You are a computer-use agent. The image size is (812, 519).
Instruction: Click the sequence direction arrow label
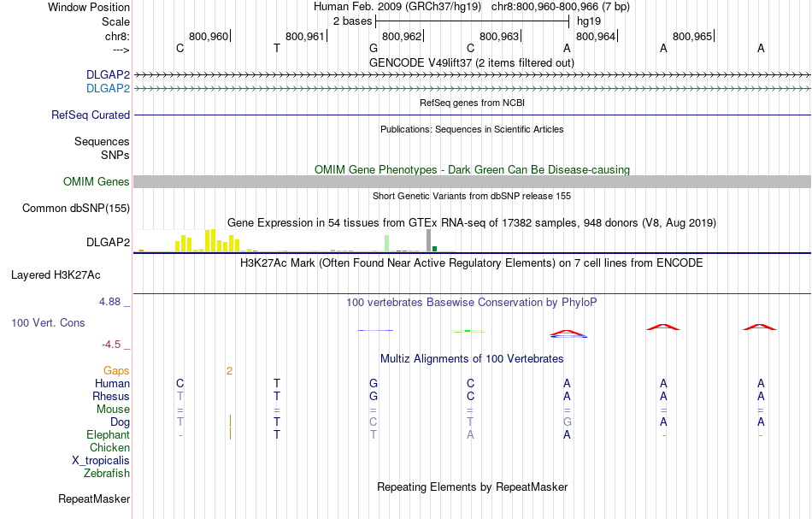(121, 50)
